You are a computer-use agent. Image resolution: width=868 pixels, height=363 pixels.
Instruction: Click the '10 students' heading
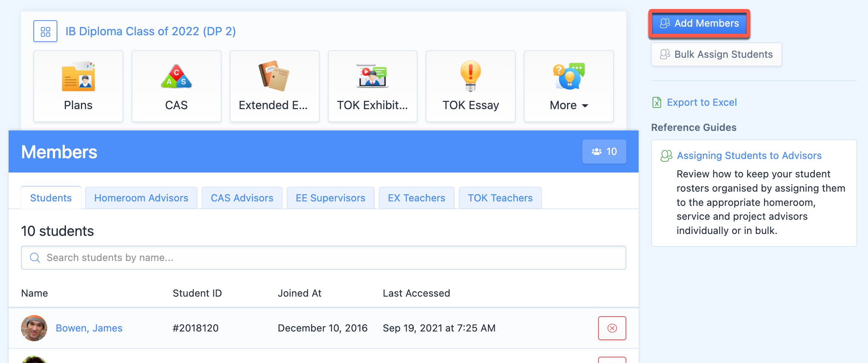57,231
